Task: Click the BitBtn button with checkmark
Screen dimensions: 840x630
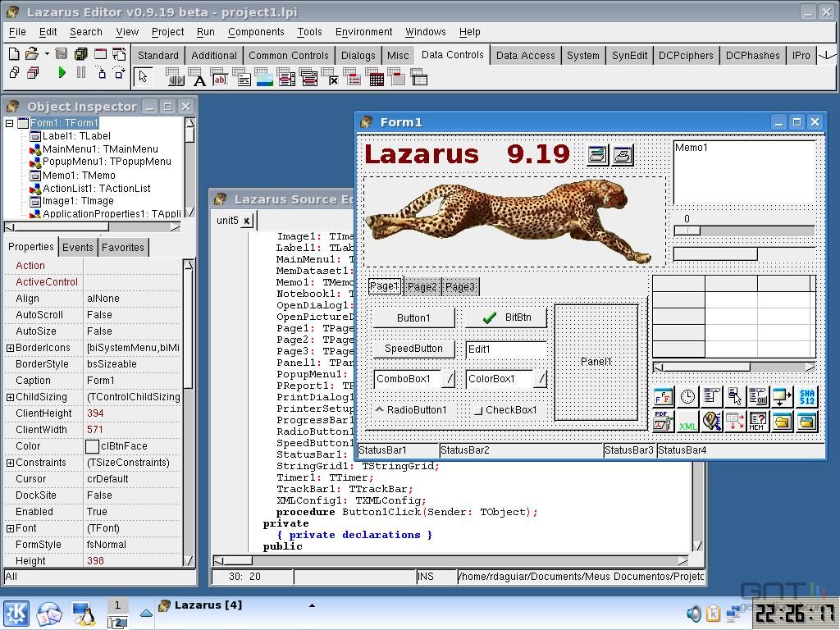Action: (505, 317)
